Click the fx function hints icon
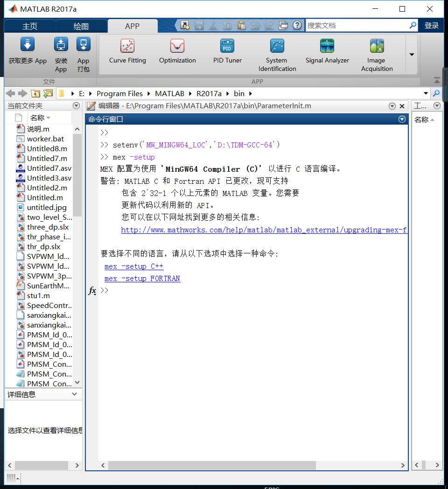The image size is (448, 489). (92, 291)
